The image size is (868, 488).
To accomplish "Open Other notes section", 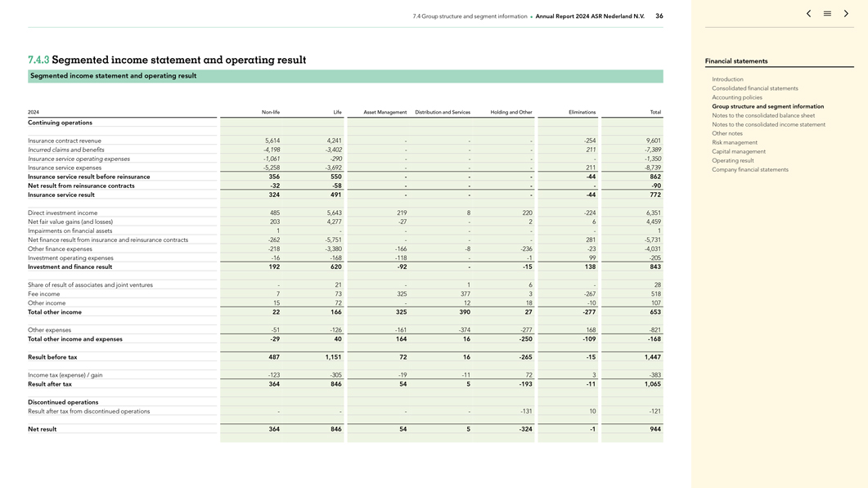I will [x=727, y=133].
